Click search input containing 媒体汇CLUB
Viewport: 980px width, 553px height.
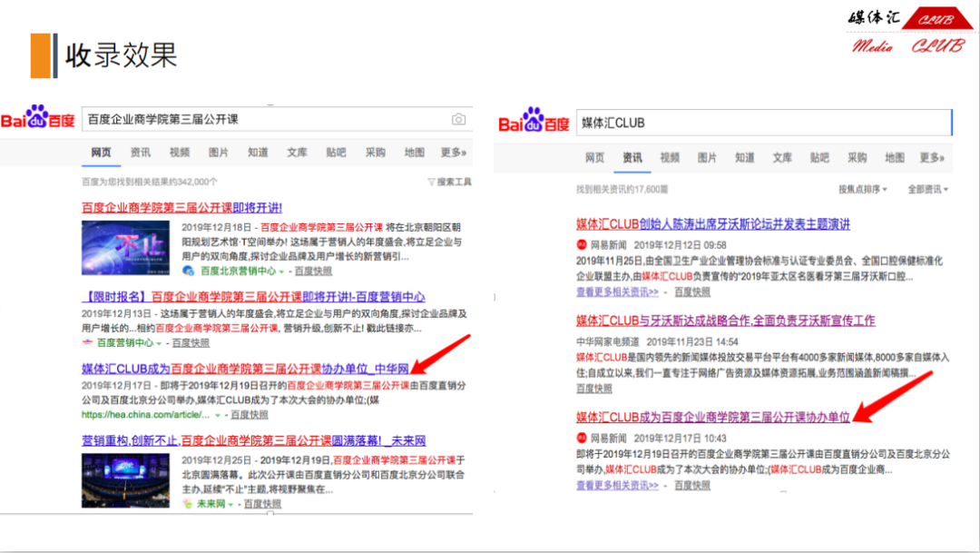pyautogui.click(x=762, y=123)
